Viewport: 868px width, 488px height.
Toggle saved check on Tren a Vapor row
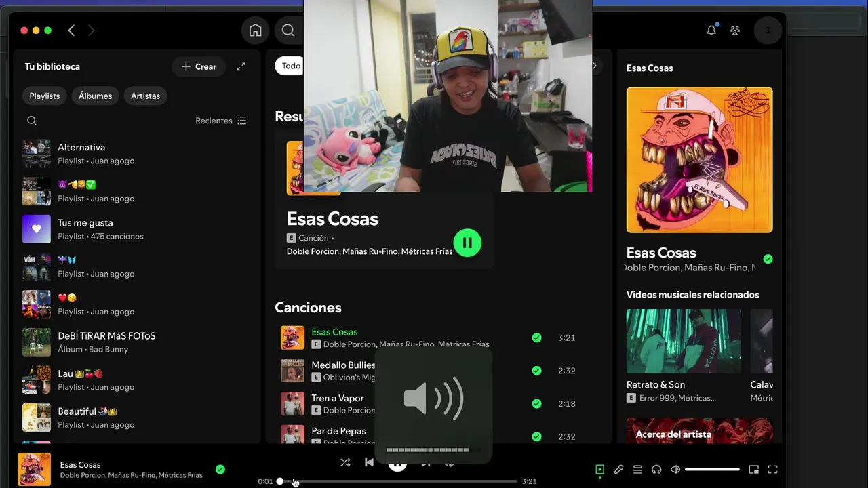pos(536,403)
